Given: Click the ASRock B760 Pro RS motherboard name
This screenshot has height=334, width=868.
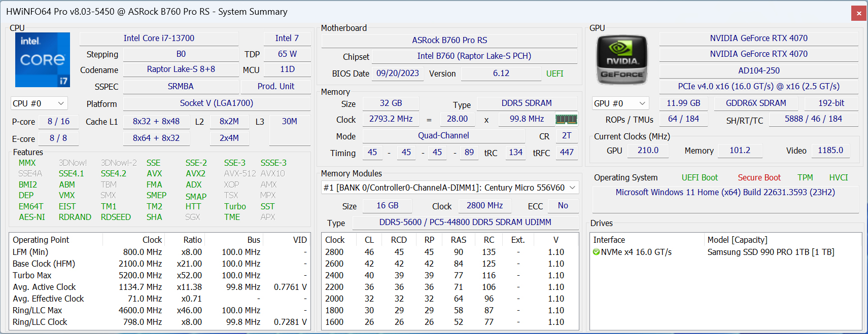Looking at the screenshot, I should 449,41.
